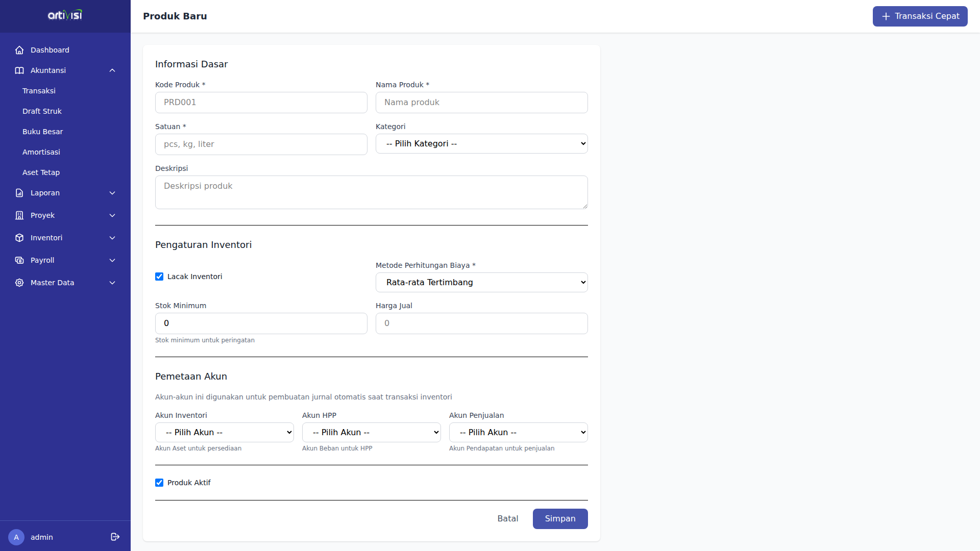980x551 pixels.
Task: Open Metode Perhitungan Biaya dropdown
Action: coord(481,282)
